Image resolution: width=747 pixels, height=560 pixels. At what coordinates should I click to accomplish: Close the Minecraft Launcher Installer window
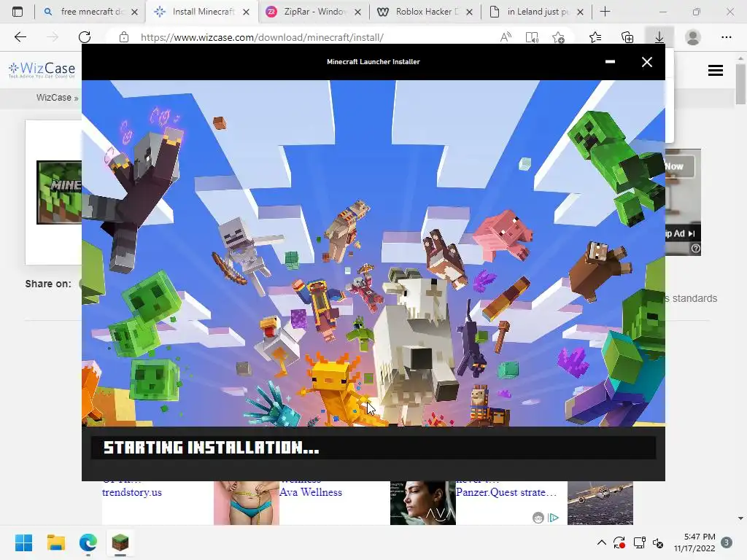(x=646, y=62)
